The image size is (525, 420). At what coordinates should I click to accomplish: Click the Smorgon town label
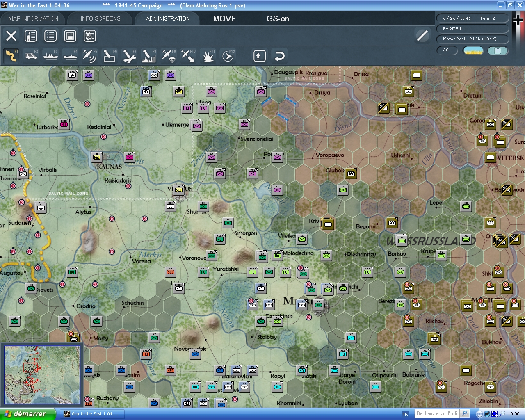coord(246,233)
